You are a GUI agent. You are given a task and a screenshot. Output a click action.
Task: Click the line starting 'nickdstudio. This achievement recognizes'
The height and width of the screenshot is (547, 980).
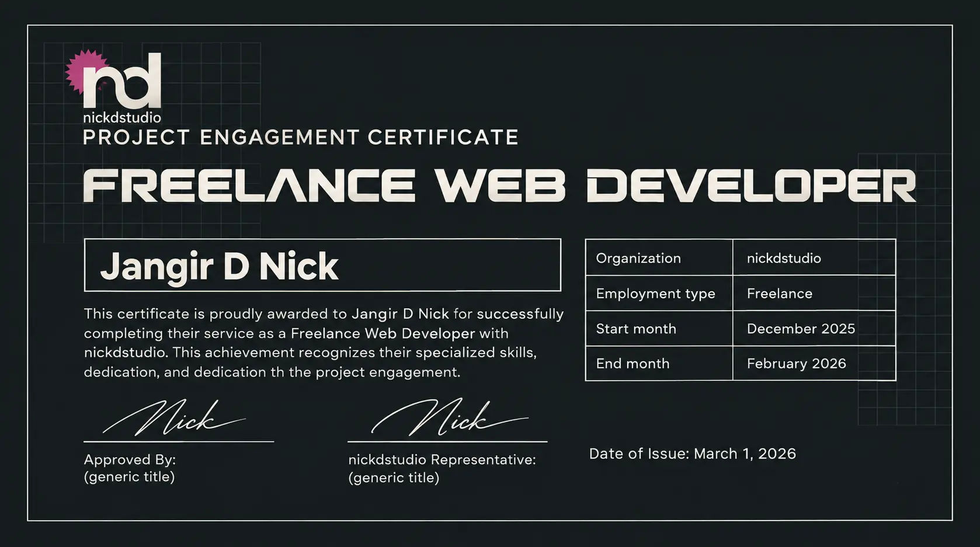tap(310, 353)
